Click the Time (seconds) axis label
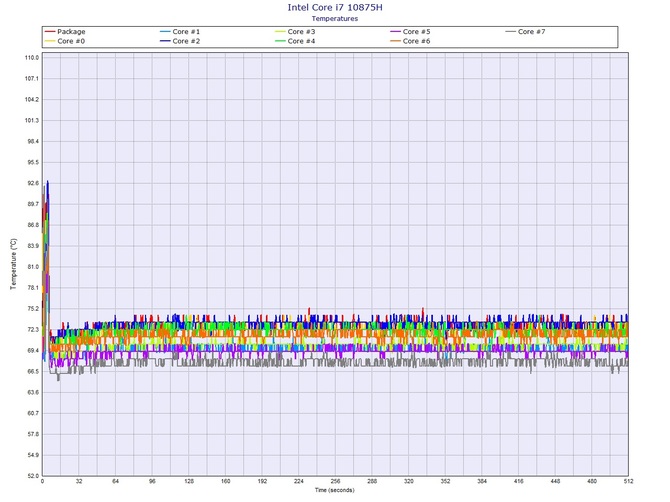This screenshot has height=502, width=670. (x=335, y=490)
